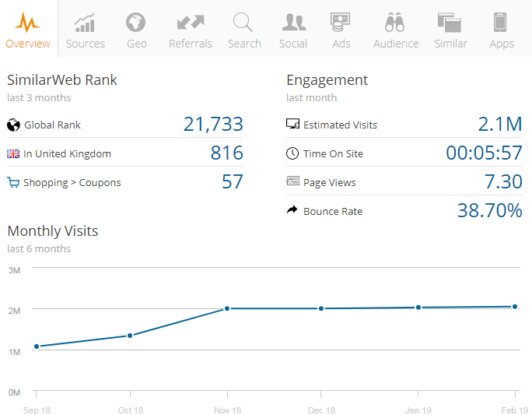The image size is (532, 415).
Task: Select the Nov 18 data point
Action: click(x=227, y=308)
